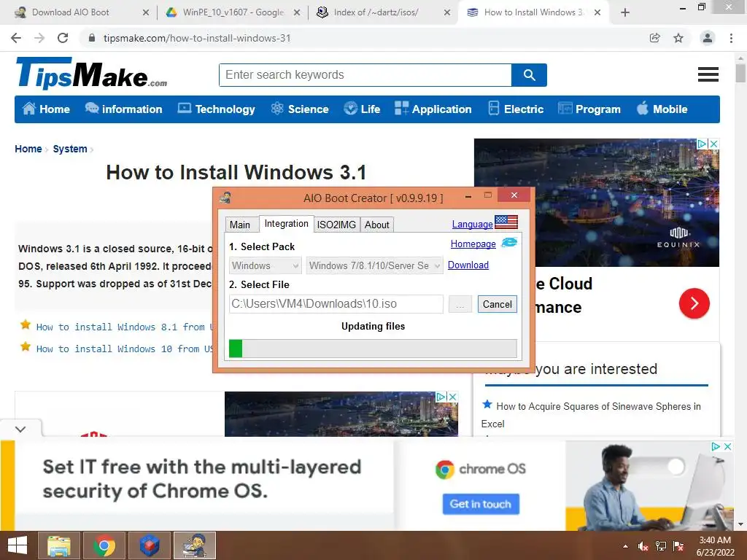The image size is (747, 560).
Task: Click the page vertical scrollbar thumb
Action: pos(740,74)
